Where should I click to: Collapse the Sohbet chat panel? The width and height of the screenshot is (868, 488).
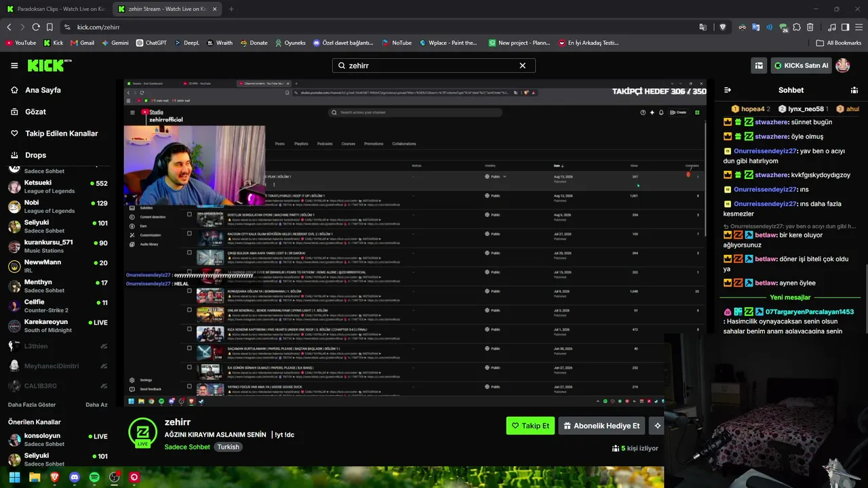point(728,90)
